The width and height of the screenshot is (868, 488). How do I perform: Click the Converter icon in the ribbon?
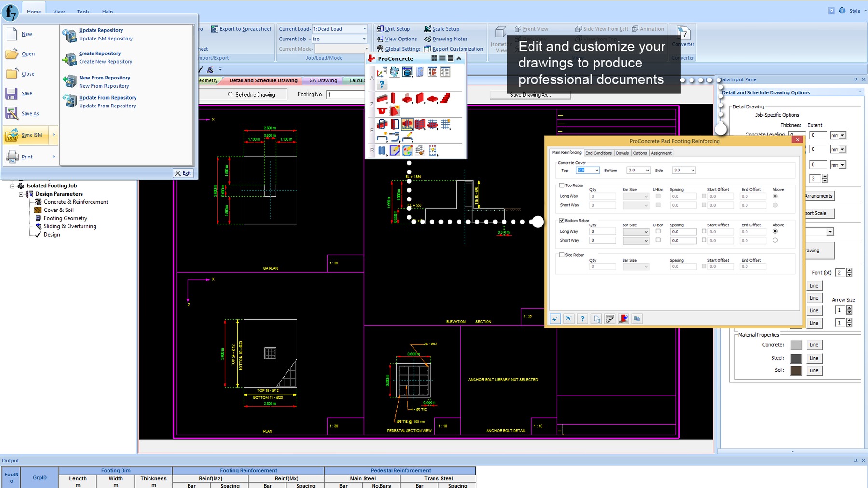coord(683,33)
